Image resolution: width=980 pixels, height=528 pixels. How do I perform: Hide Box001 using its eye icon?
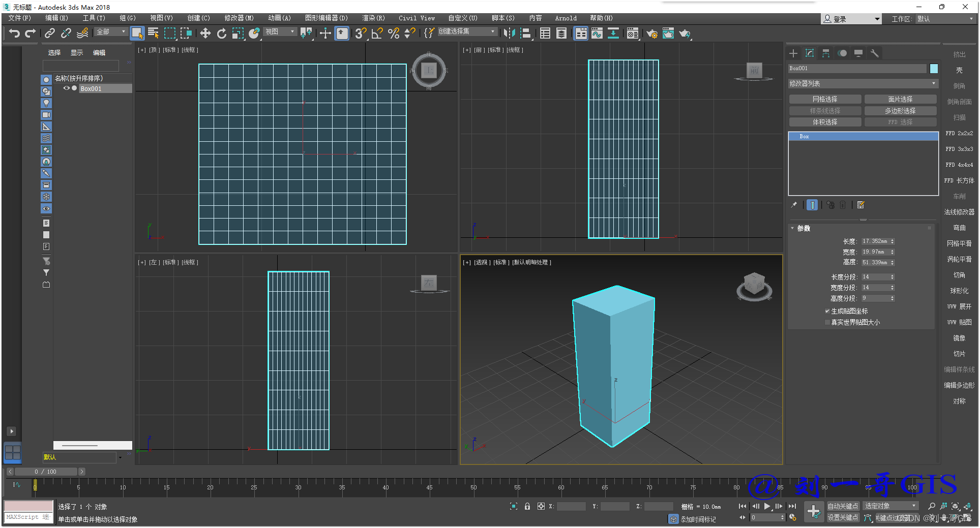pos(66,88)
